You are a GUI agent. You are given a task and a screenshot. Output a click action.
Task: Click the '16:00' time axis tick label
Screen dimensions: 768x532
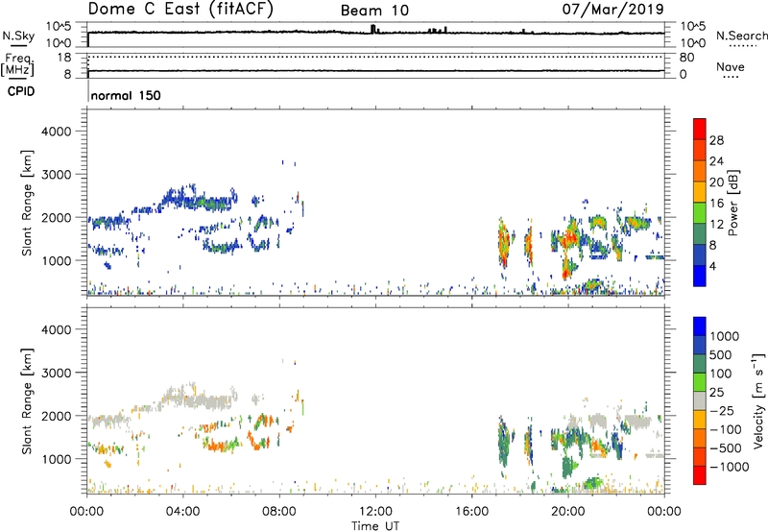(472, 512)
